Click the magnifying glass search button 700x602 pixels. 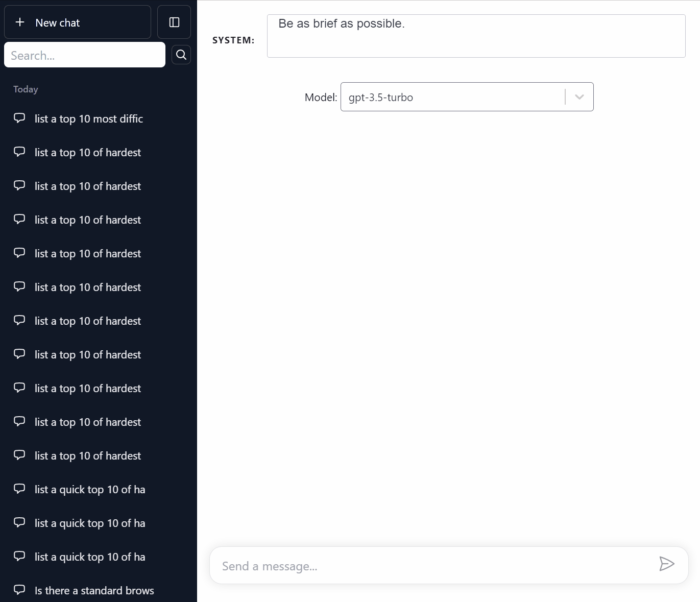pyautogui.click(x=181, y=55)
